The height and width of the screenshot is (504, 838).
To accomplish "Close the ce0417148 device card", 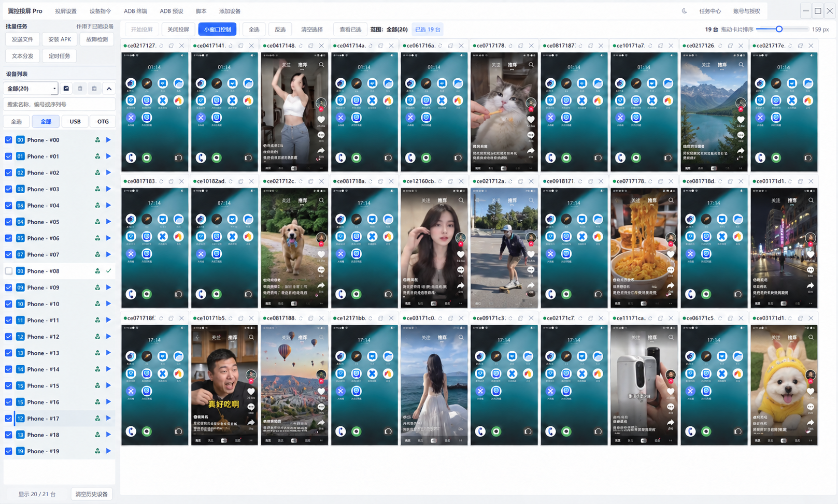I will [321, 46].
